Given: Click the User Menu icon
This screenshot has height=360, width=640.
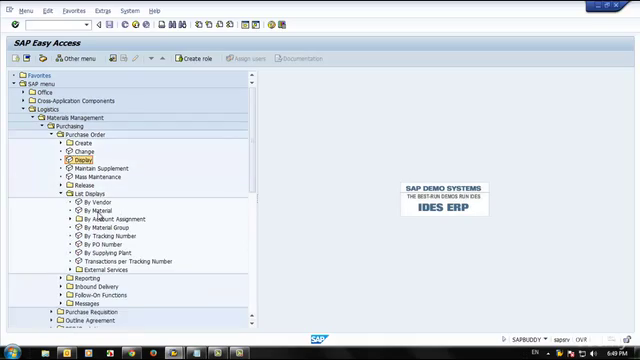Looking at the screenshot, I should pyautogui.click(x=16, y=58).
